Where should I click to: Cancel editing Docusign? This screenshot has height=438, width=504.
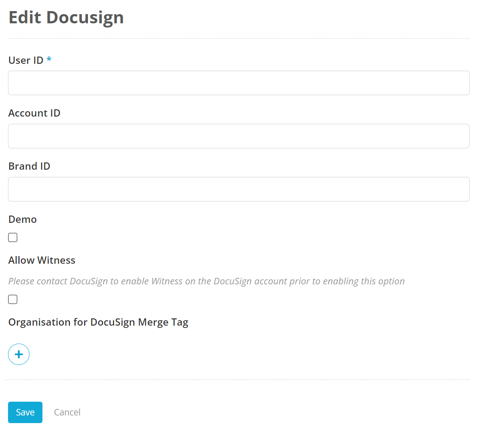click(67, 412)
